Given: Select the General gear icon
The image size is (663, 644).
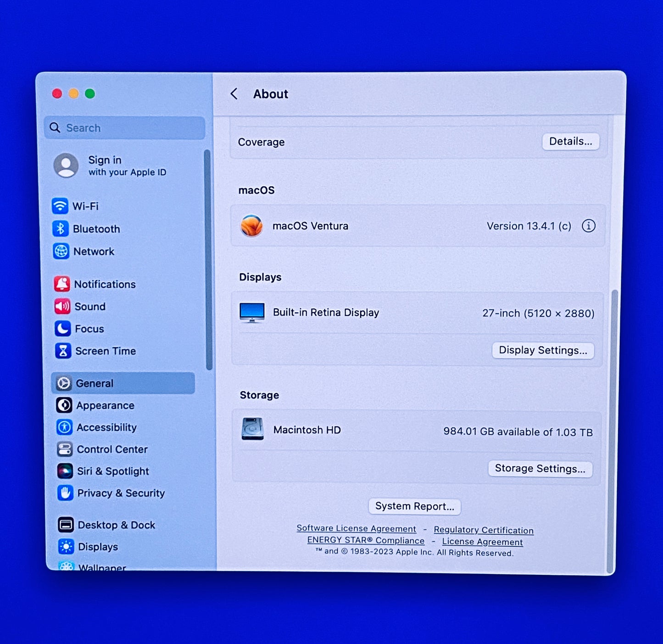Looking at the screenshot, I should 64,383.
